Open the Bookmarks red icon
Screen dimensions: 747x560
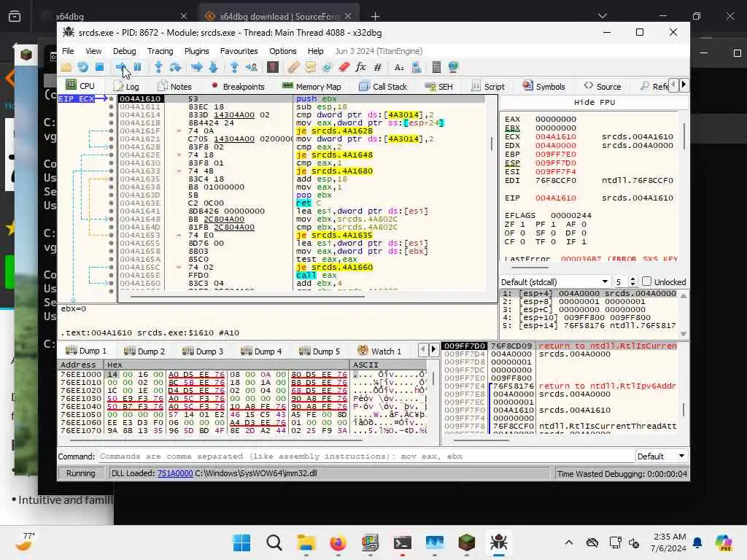pos(344,67)
